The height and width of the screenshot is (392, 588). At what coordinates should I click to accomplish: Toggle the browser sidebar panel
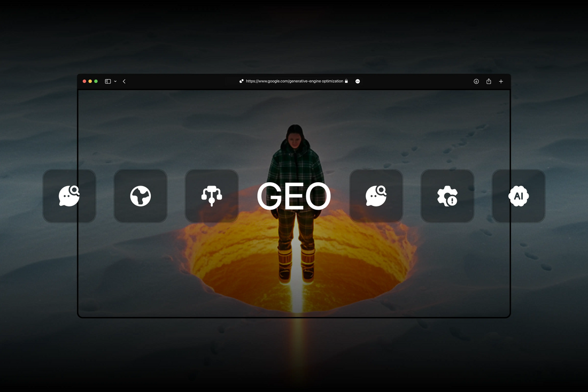point(107,81)
